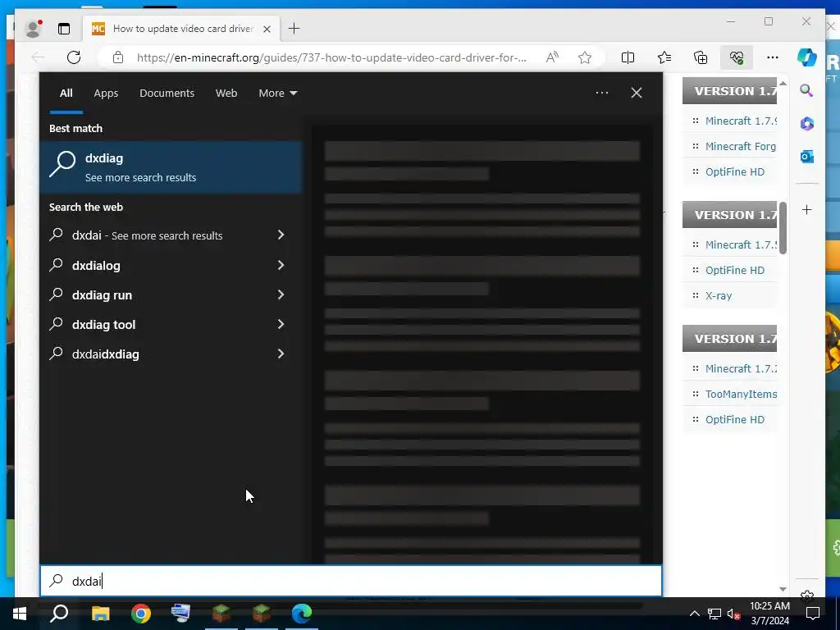Select the All search filter tab
This screenshot has height=630, width=840.
coord(66,94)
